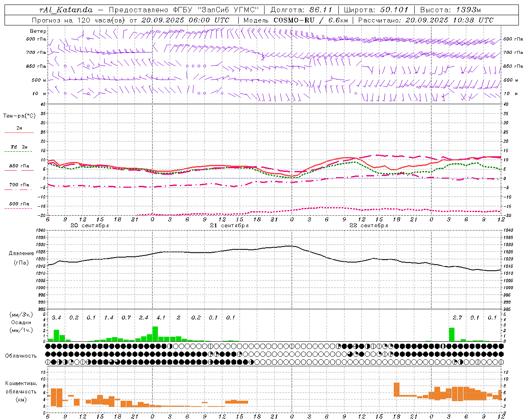The height and width of the screenshot is (420, 525).
Task: Click the (мм/3ч.) unit label
Action: 21,315
